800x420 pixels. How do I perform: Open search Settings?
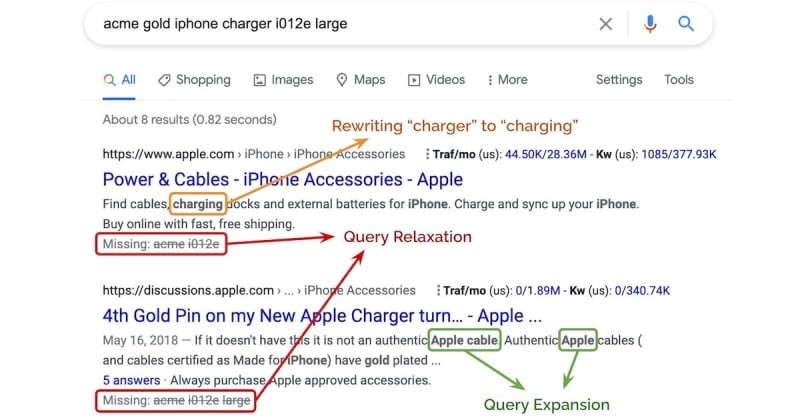[x=619, y=80]
